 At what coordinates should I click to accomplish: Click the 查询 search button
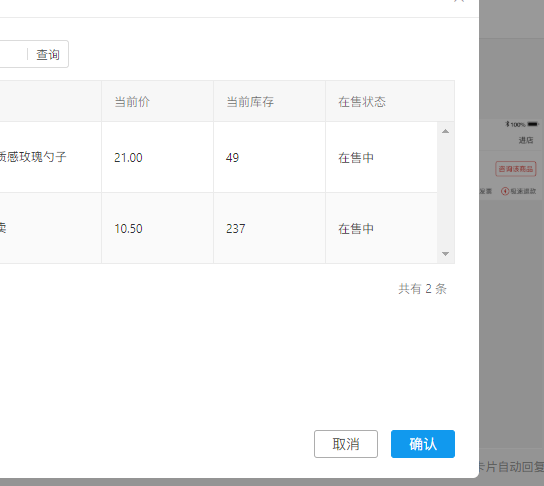click(x=48, y=54)
